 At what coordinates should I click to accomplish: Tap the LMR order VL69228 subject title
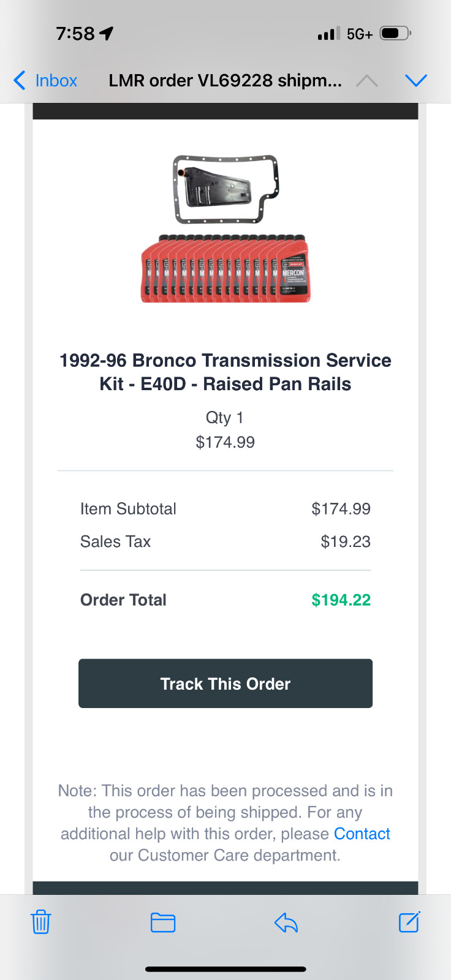225,80
